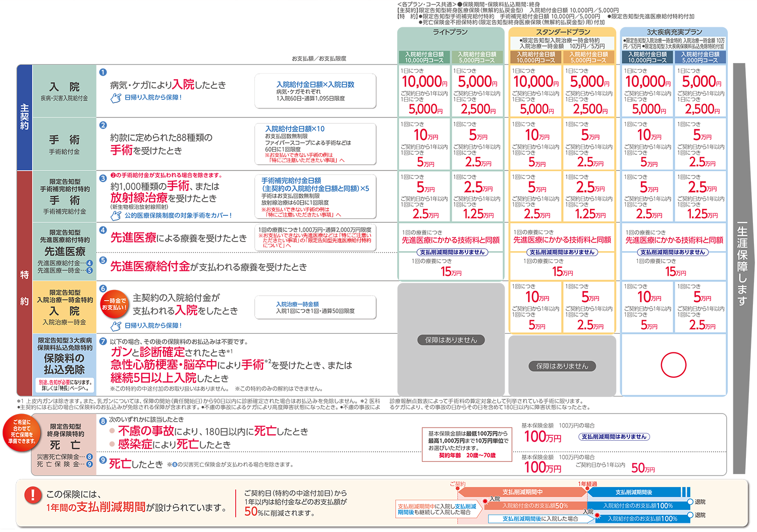Click the number 9 circle beside 死亡したとき

[x=103, y=460]
